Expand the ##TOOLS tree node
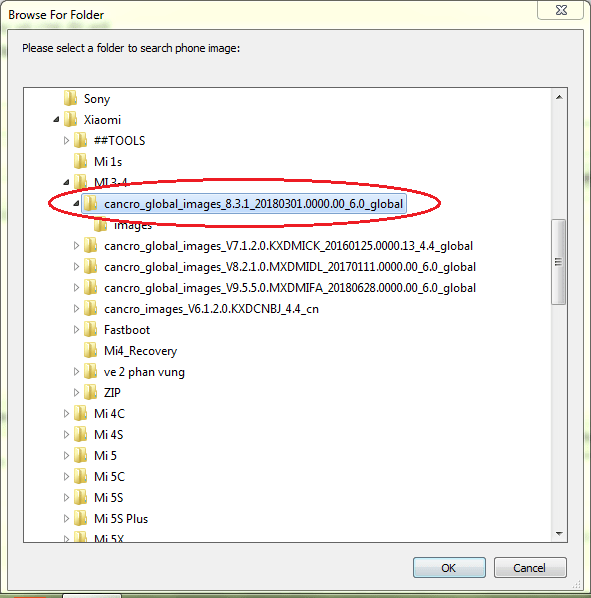This screenshot has height=598, width=591. coord(66,141)
